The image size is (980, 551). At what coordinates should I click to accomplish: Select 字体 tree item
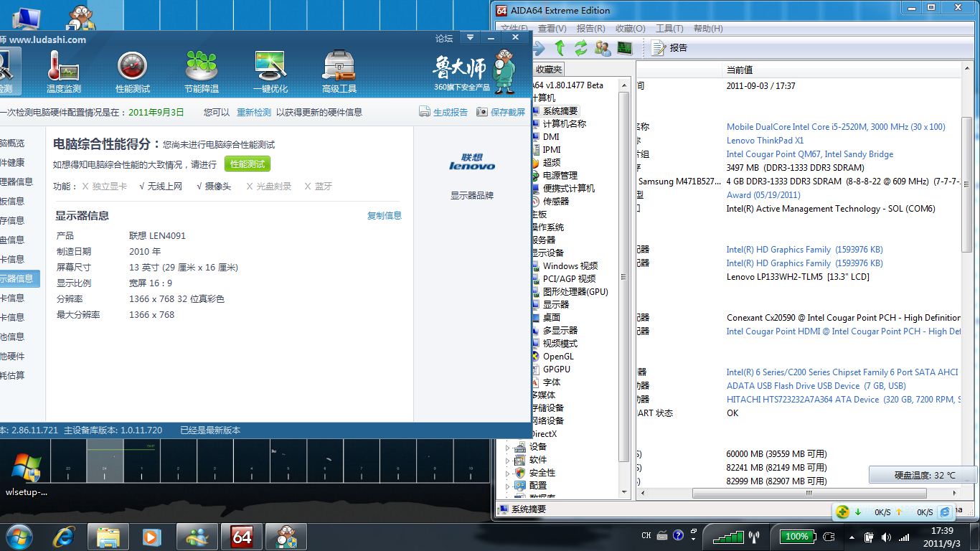(x=552, y=382)
